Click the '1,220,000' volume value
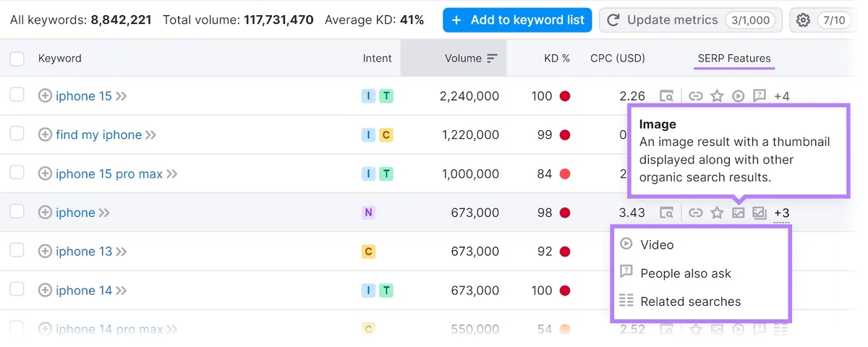868x347 pixels. point(469,134)
